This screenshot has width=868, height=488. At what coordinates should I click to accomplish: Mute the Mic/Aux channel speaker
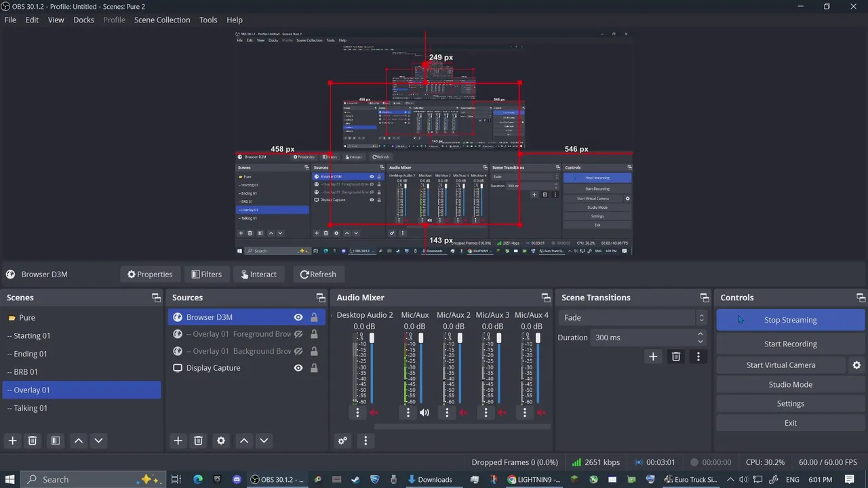[x=425, y=413]
